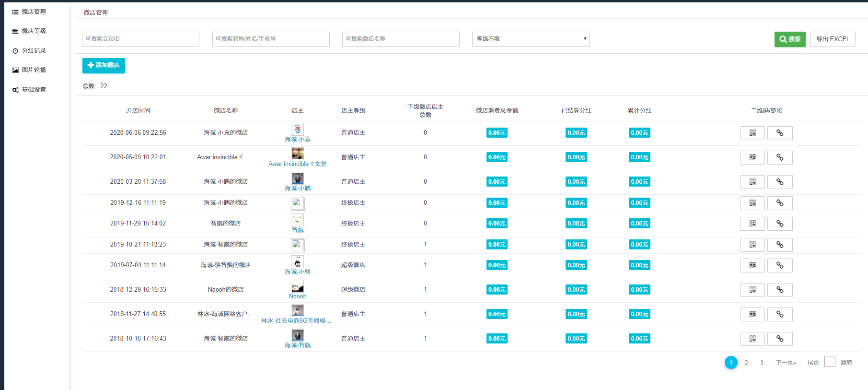
Task: Open owner link 智航
Action: tap(298, 230)
